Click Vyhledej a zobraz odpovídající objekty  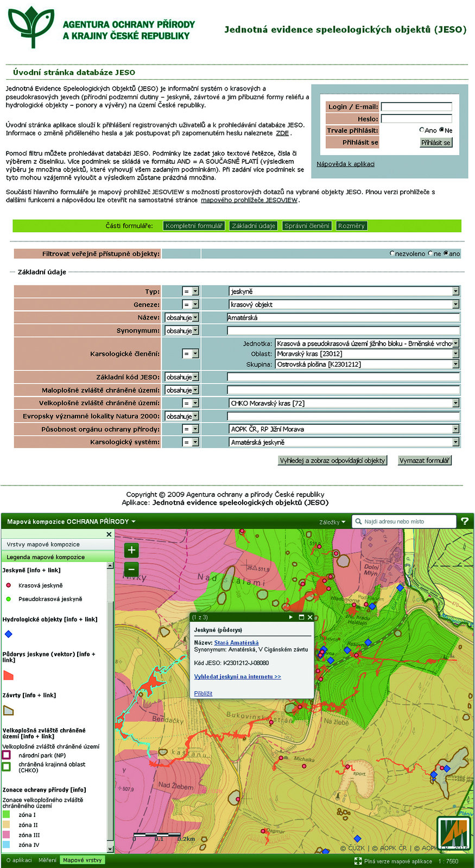point(332,461)
